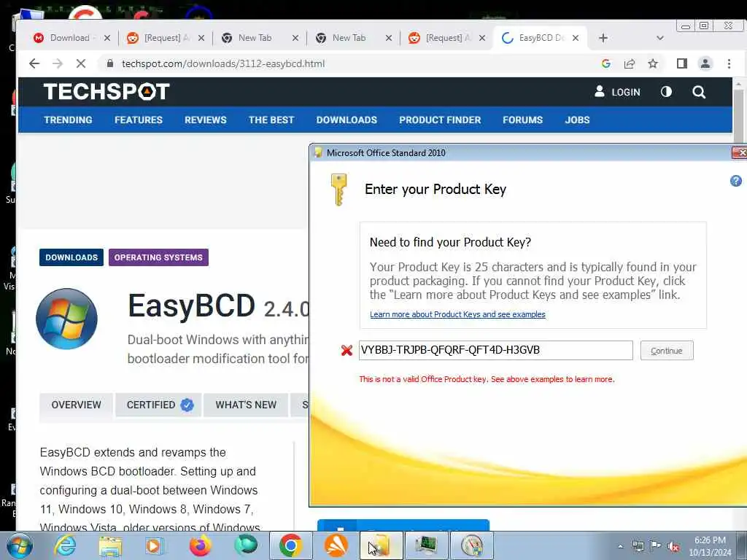Open the gauge-shaped taskbar icon
This screenshot has width=747, height=560.
(472, 545)
